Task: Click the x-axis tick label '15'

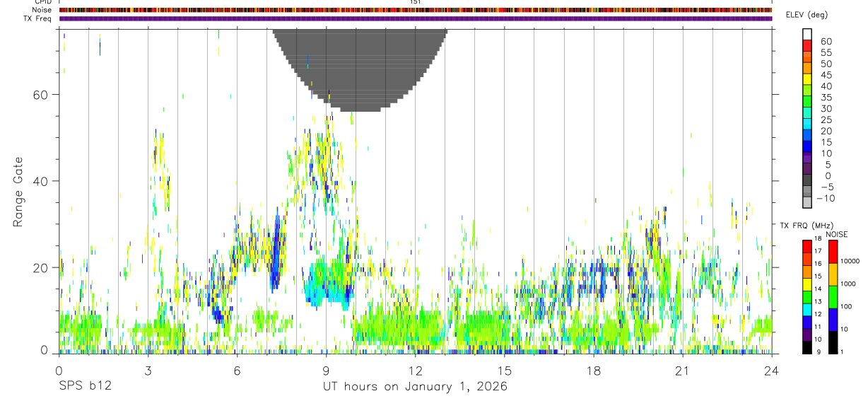Action: [505, 371]
